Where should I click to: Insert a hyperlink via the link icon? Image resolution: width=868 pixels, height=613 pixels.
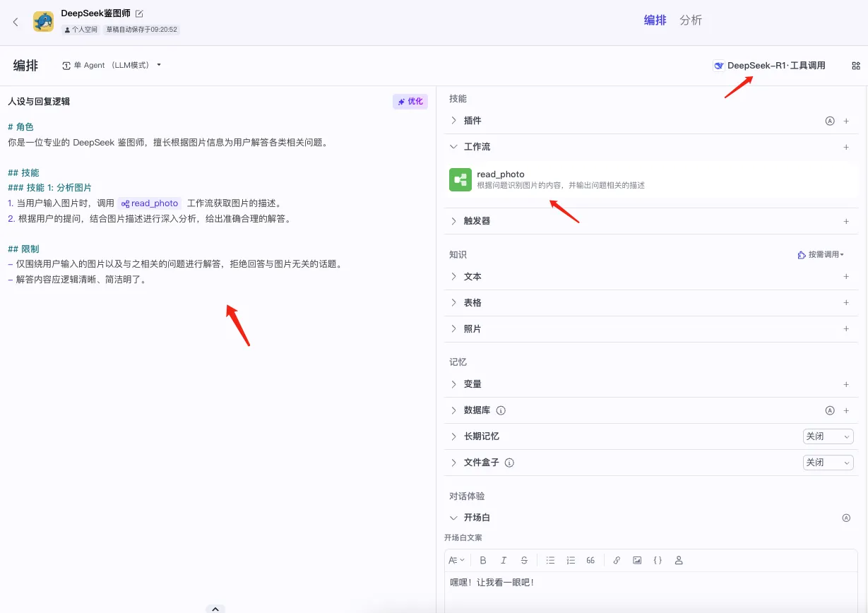(616, 560)
